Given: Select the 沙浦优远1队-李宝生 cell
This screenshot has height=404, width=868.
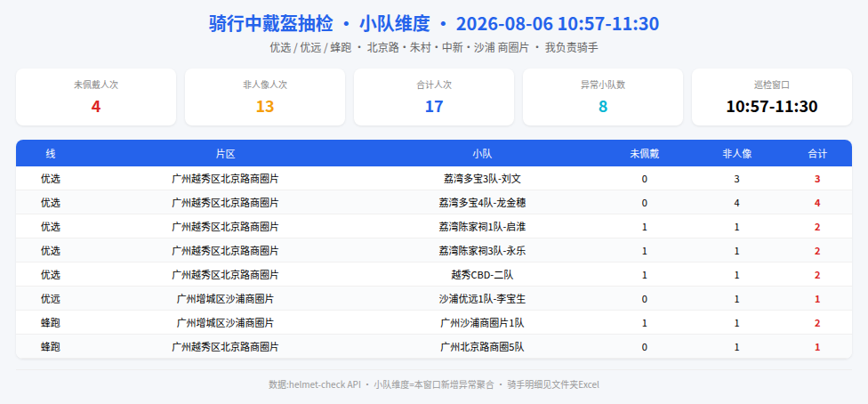Looking at the screenshot, I should click(x=482, y=299).
